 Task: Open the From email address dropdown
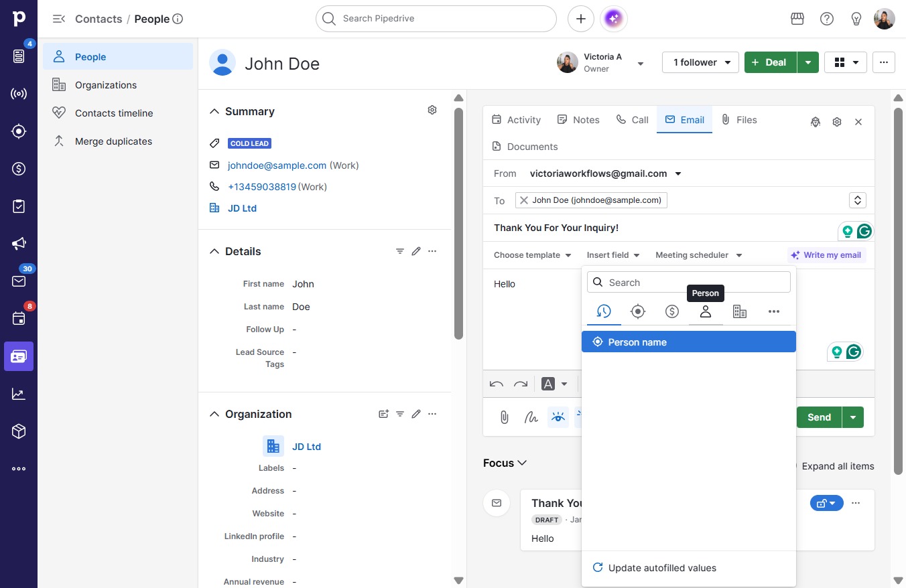click(678, 173)
